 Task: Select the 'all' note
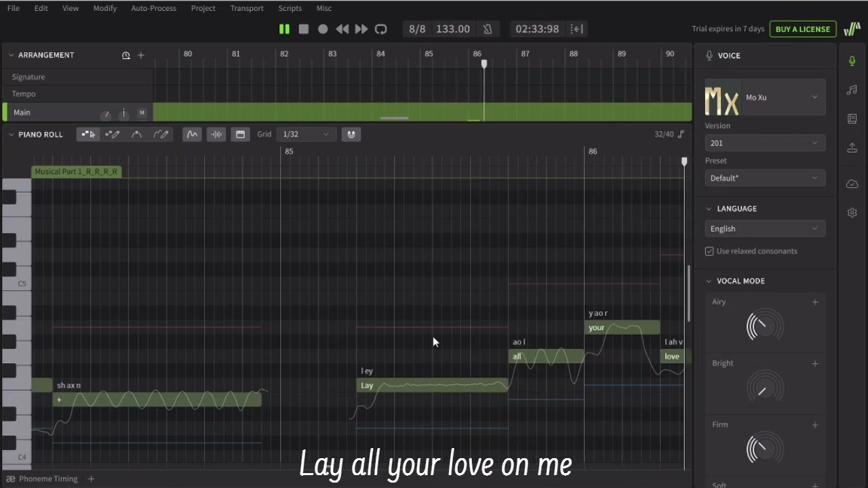[x=547, y=356]
